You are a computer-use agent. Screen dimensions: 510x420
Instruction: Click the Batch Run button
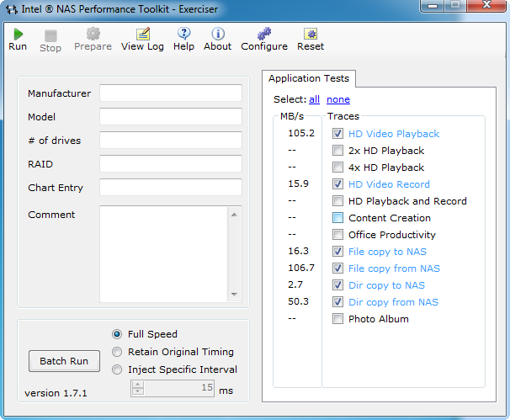coord(64,361)
